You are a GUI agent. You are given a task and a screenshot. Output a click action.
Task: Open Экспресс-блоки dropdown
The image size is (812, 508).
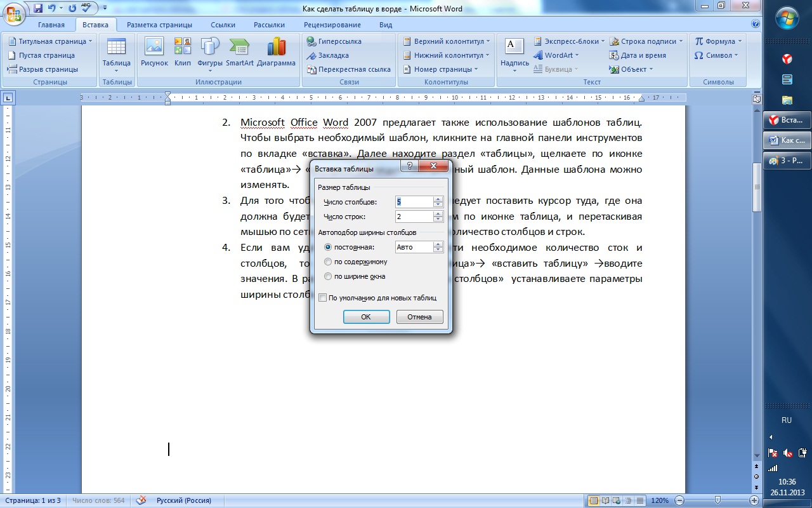pos(568,41)
